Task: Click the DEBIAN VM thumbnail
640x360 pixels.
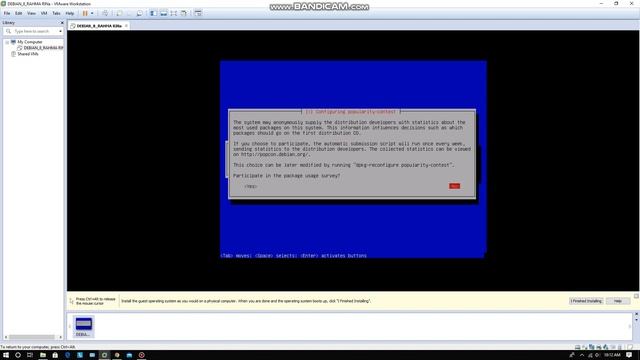Action: click(84, 326)
